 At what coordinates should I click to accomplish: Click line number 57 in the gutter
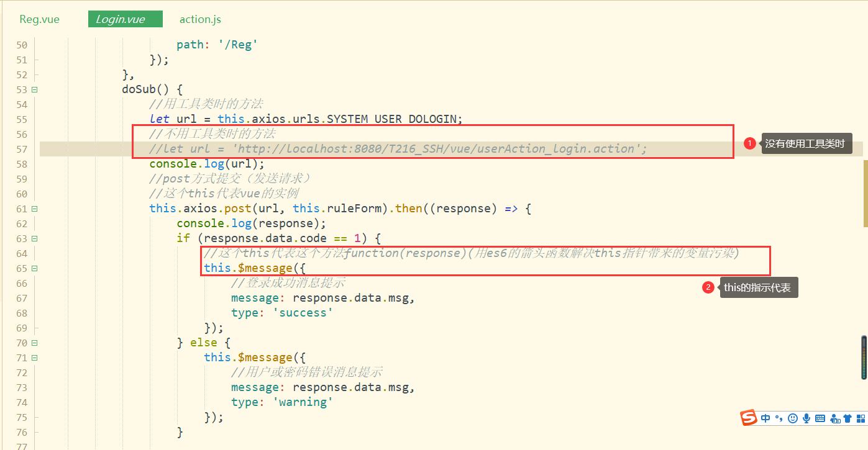click(x=22, y=149)
